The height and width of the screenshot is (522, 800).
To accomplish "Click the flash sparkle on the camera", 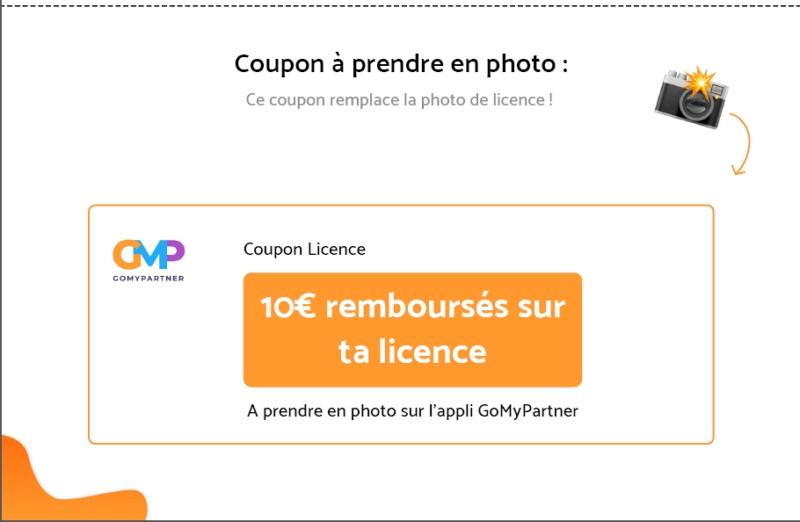I will (x=701, y=82).
